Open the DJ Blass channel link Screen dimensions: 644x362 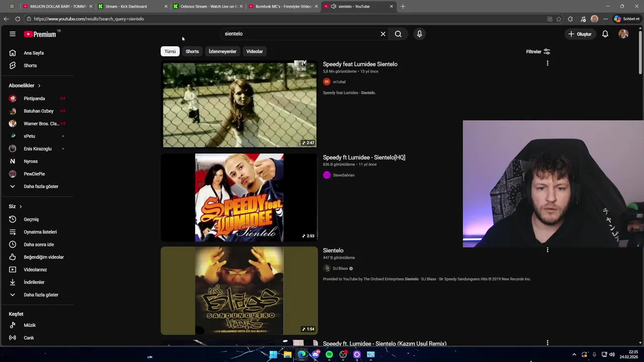pos(340,268)
